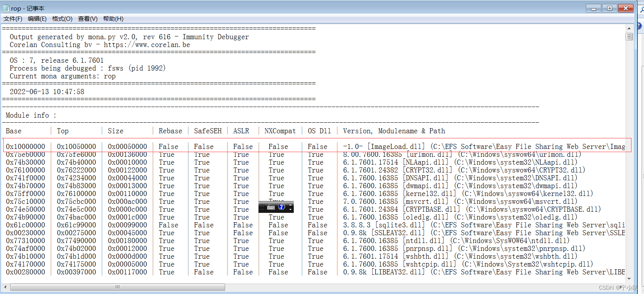Image resolution: width=644 pixels, height=294 pixels.
Task: Click the vertical scrollbar down arrow
Action: (x=629, y=278)
